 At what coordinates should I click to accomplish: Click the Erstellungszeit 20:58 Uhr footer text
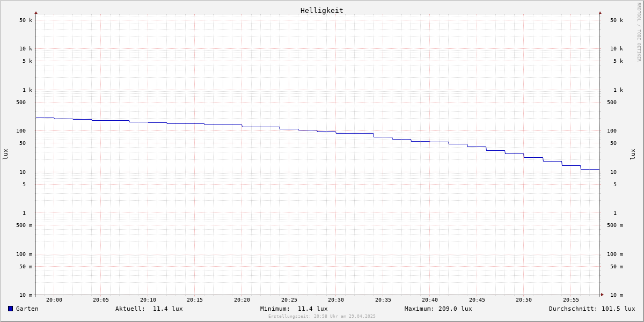coord(322,316)
